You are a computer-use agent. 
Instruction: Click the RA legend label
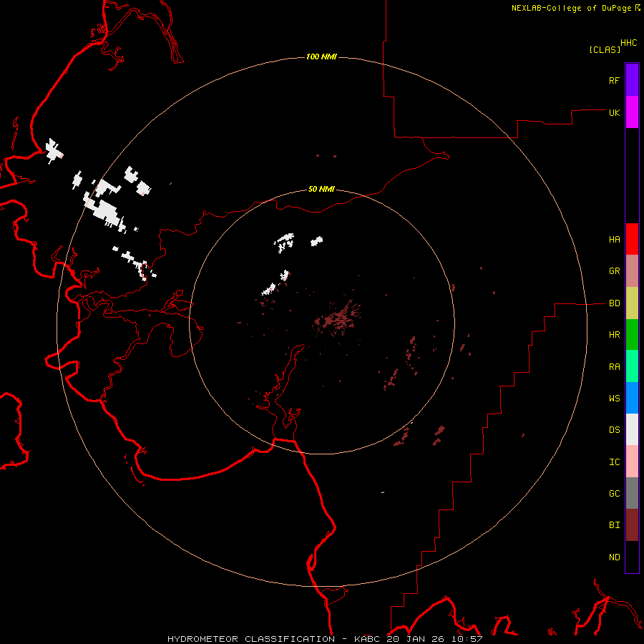coord(614,366)
